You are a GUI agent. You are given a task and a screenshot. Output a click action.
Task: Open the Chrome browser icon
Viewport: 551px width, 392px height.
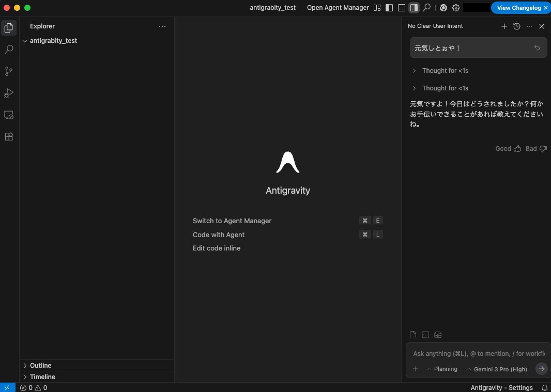443,8
